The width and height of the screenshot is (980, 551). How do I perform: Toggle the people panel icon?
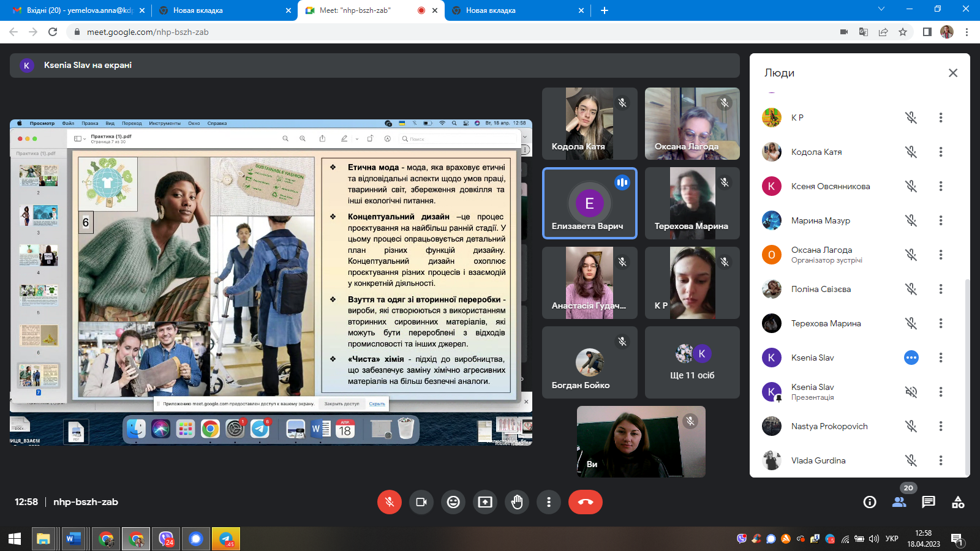tap(899, 502)
